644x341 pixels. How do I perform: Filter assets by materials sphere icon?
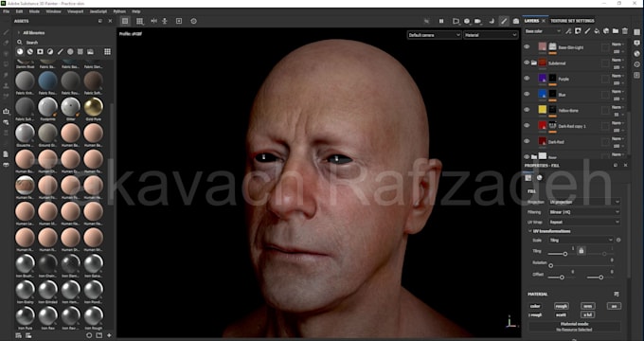pyautogui.click(x=20, y=51)
